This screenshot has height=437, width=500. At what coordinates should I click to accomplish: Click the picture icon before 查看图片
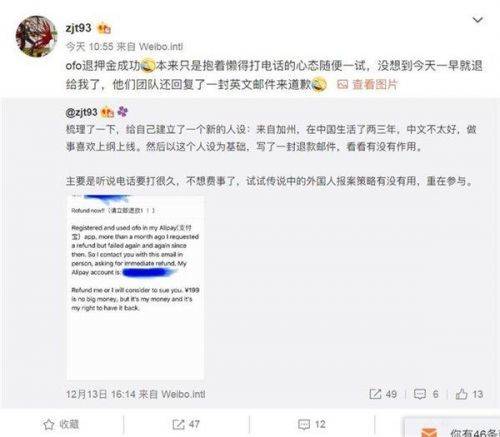pyautogui.click(x=343, y=85)
